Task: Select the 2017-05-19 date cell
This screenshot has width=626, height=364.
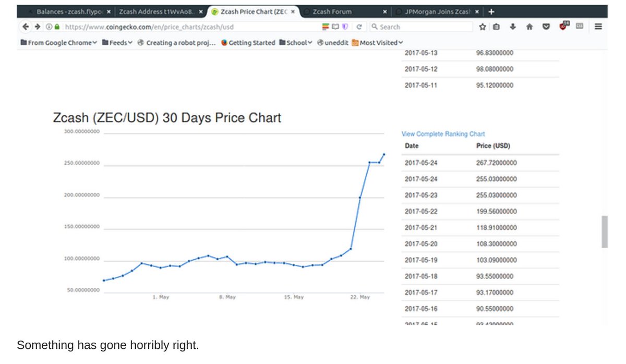Action: click(421, 260)
